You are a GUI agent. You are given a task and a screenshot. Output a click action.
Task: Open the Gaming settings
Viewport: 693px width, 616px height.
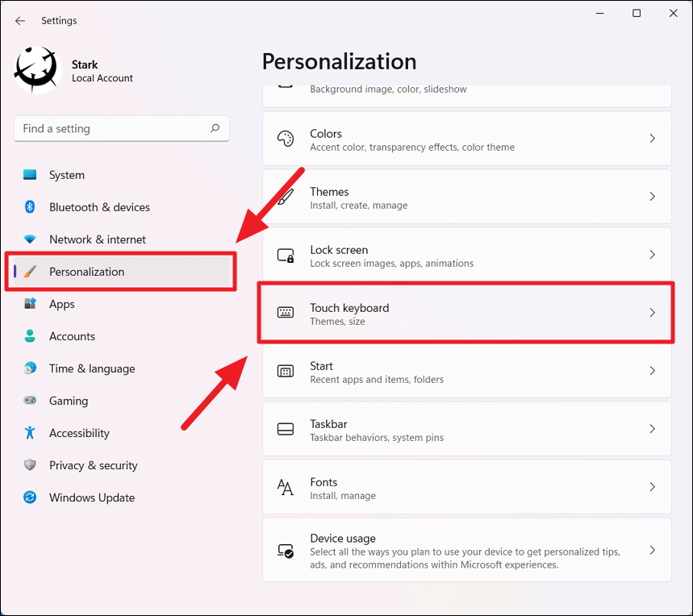tap(122, 401)
